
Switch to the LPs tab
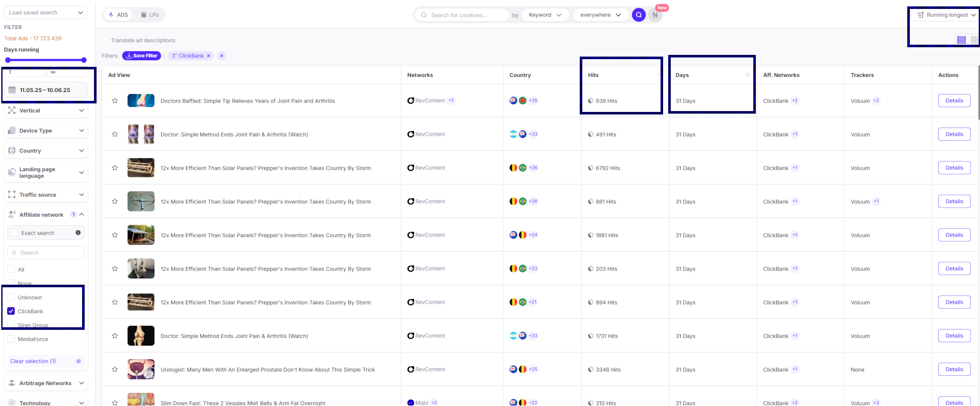(x=150, y=14)
